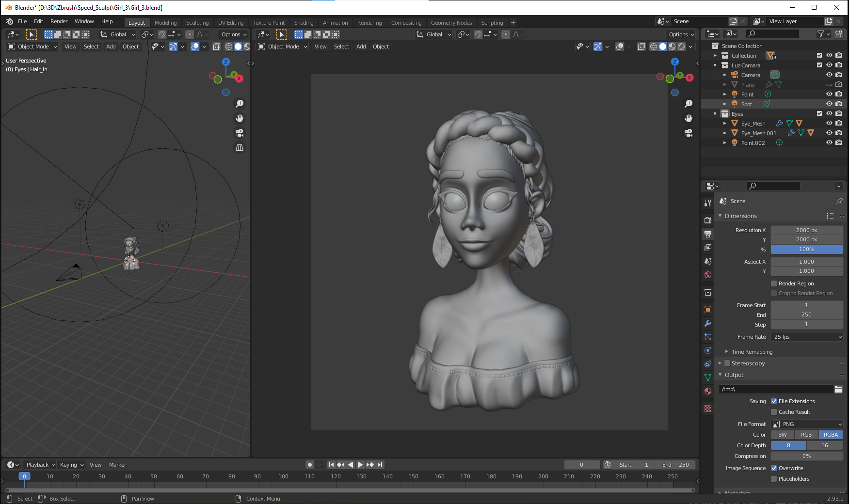Open the World properties tab
The height and width of the screenshot is (504, 849).
[708, 275]
